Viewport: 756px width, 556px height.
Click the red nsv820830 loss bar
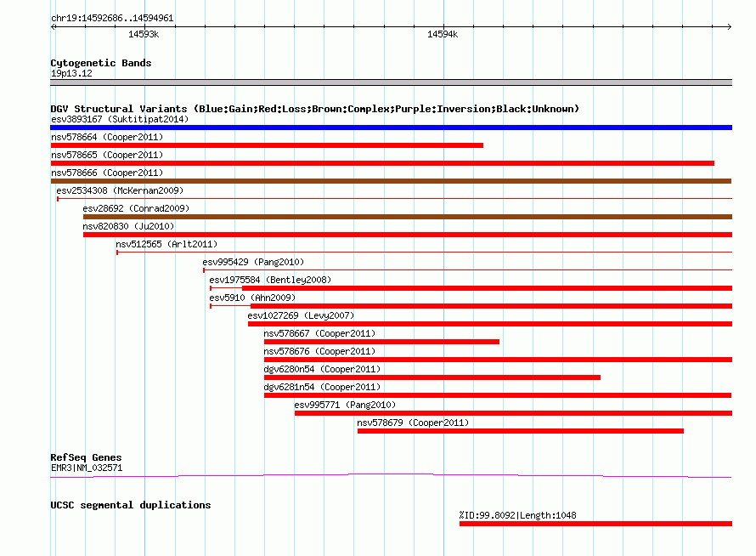[x=408, y=235]
